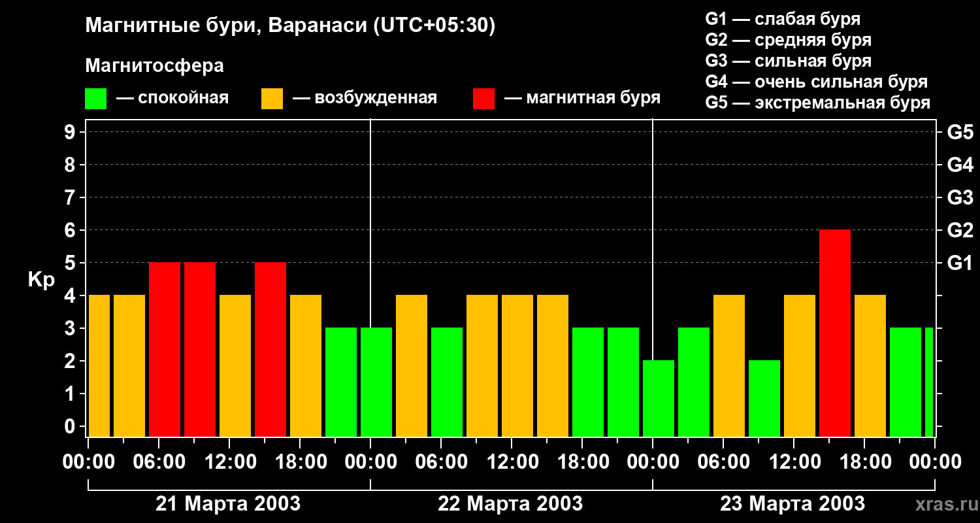Click the '18:00' time label above 22 Марта

pyautogui.click(x=582, y=462)
